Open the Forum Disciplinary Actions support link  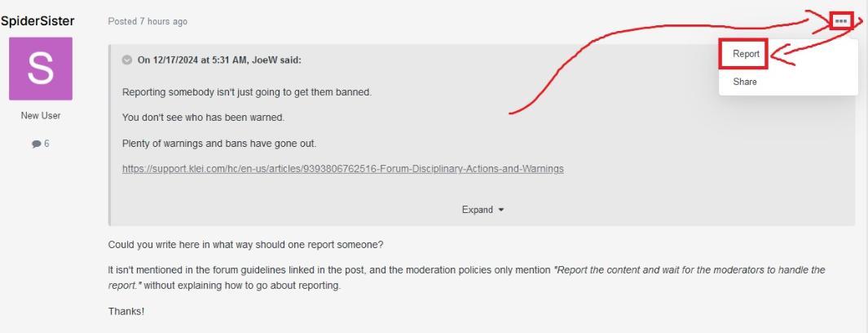tap(342, 169)
